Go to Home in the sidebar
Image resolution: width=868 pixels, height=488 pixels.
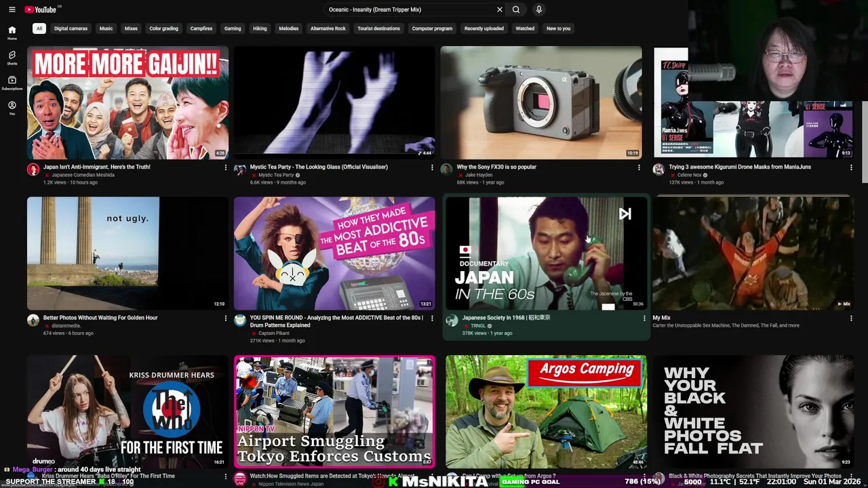tap(12, 33)
